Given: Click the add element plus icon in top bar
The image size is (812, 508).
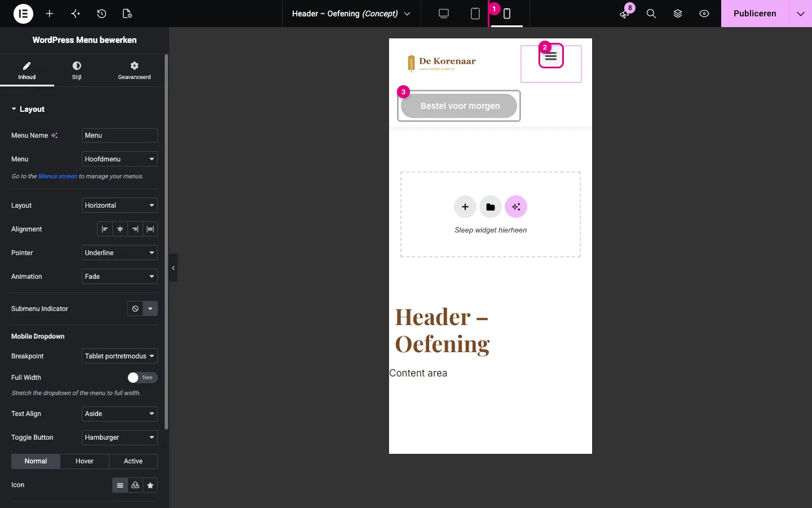Looking at the screenshot, I should click(x=50, y=14).
